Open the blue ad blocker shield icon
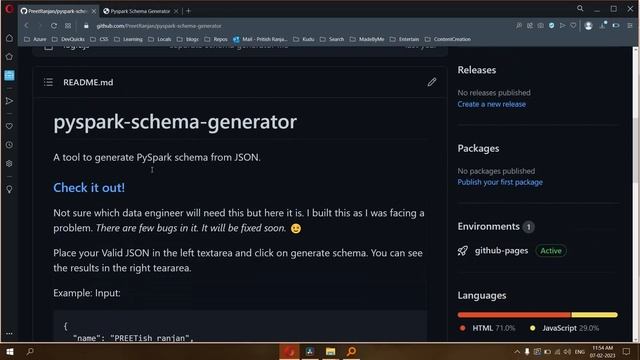The width and height of the screenshot is (640, 360). coord(551,25)
